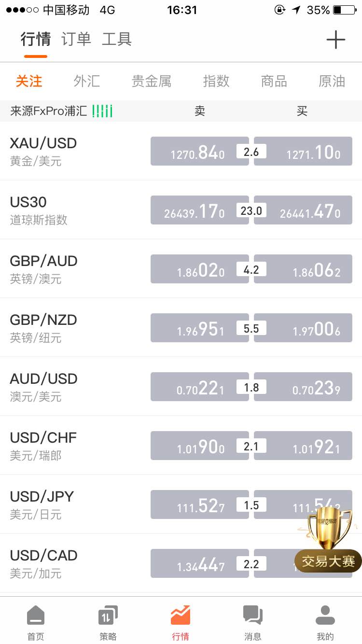Switch to the 订单 orders tab
Viewport: 362px width, 644px height.
pos(76,39)
